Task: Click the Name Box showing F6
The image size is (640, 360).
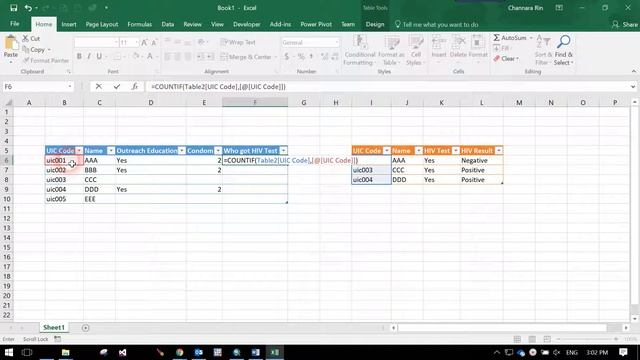Action: 35,87
